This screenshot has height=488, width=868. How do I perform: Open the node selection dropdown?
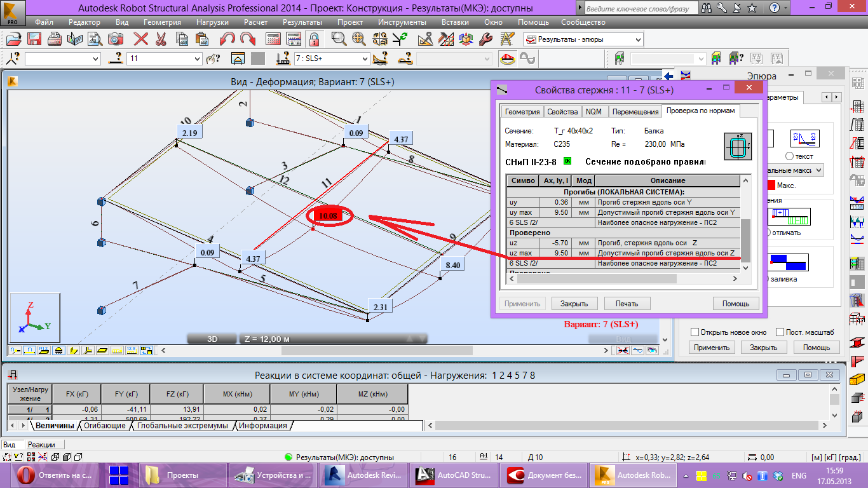click(62, 58)
